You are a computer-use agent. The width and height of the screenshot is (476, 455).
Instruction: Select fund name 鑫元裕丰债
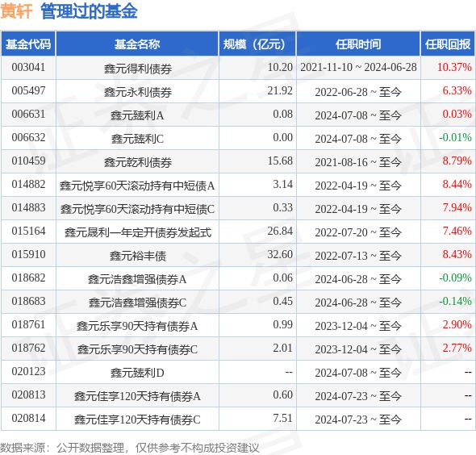[138, 256]
